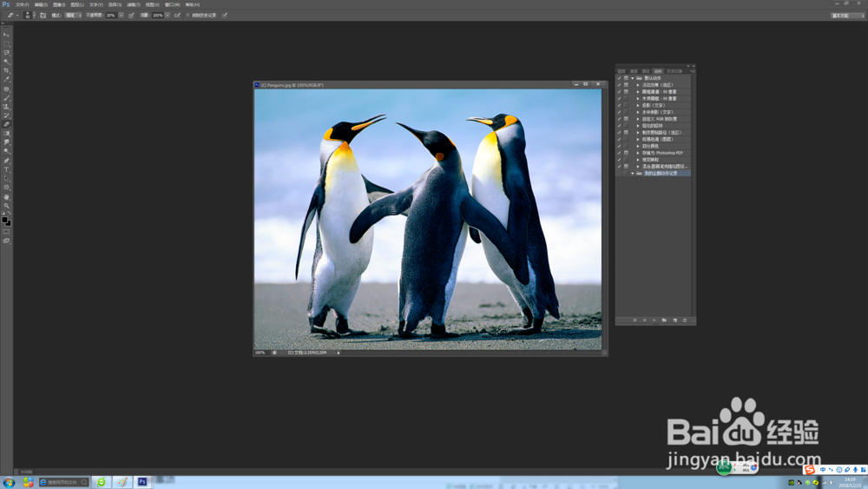Switch to the 历史记录 panel tab
The height and width of the screenshot is (489, 868).
674,71
